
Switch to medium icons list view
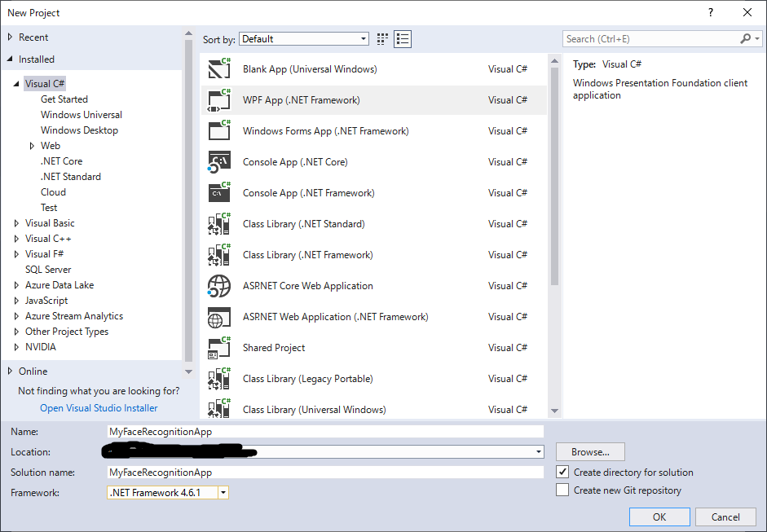[403, 39]
